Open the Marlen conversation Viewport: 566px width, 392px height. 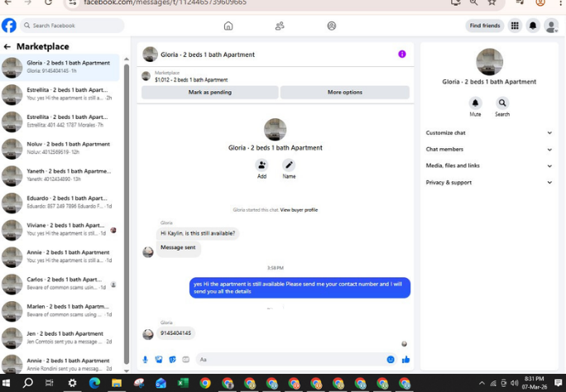(x=60, y=310)
